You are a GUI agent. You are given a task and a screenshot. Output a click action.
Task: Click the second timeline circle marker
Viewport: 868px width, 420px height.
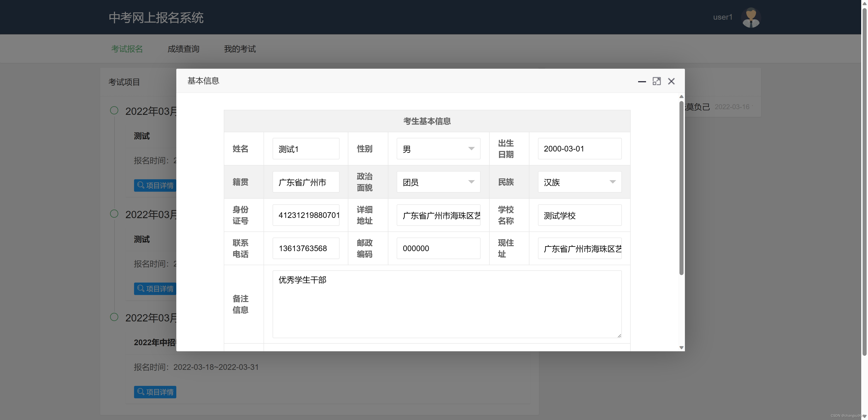(x=114, y=214)
